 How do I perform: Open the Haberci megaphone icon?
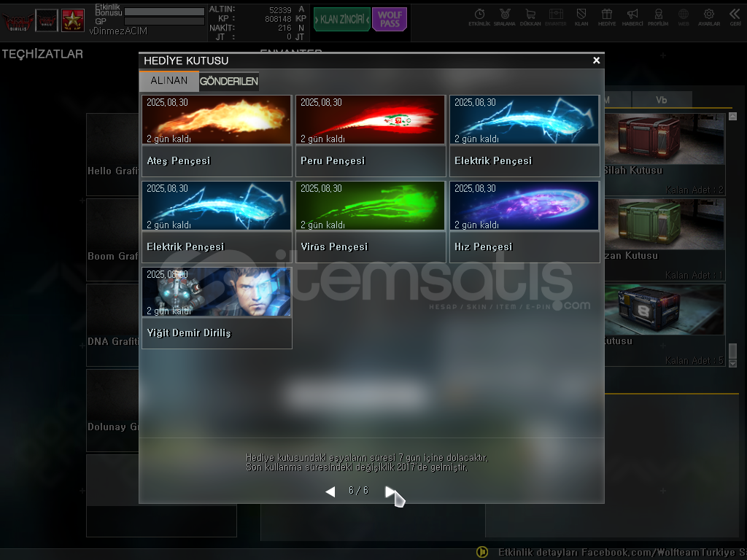point(632,16)
